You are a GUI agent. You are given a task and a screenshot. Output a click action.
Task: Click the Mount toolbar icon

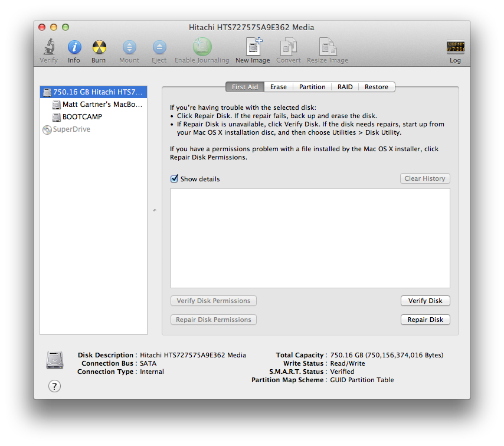click(x=129, y=47)
